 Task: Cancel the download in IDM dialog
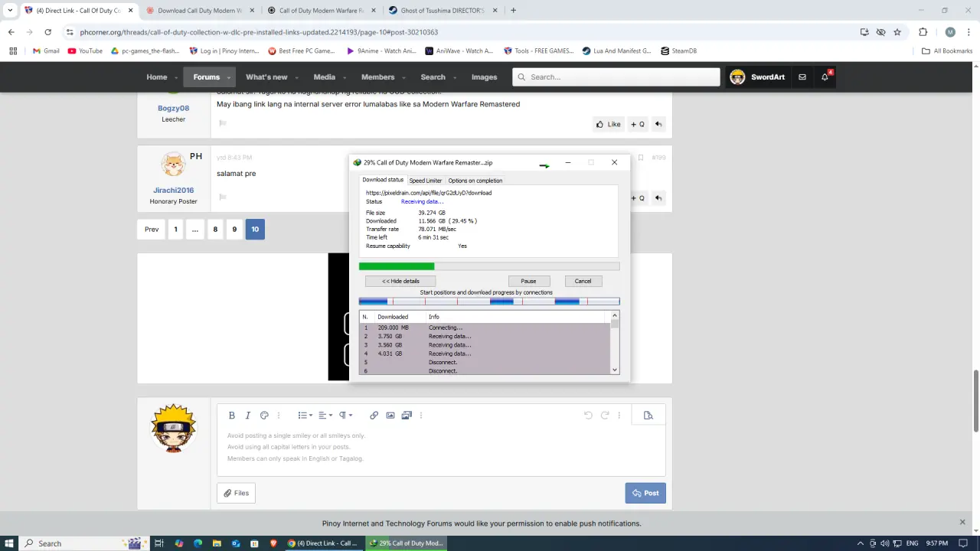583,281
